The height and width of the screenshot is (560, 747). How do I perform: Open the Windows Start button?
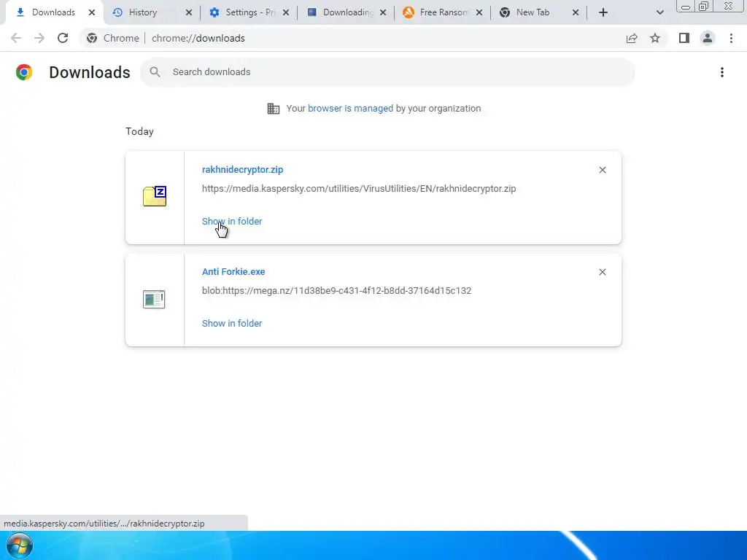click(x=20, y=545)
